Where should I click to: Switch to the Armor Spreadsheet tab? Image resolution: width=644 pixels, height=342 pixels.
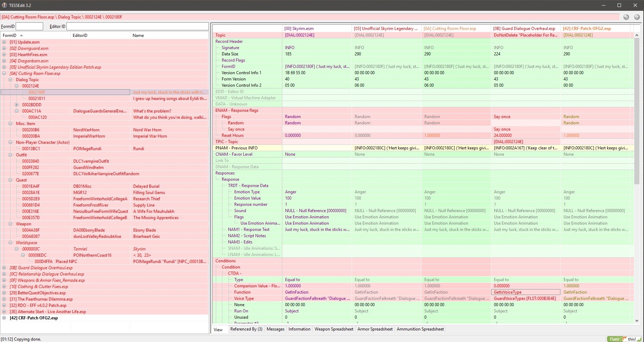click(375, 329)
